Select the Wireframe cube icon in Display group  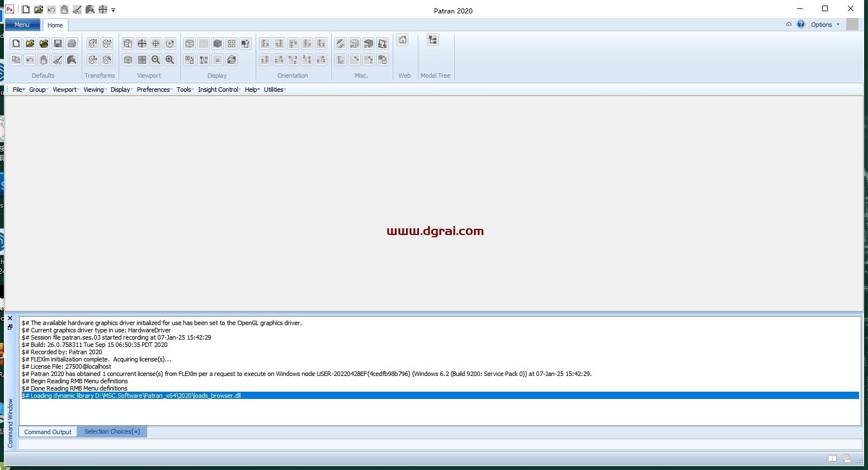(x=190, y=44)
